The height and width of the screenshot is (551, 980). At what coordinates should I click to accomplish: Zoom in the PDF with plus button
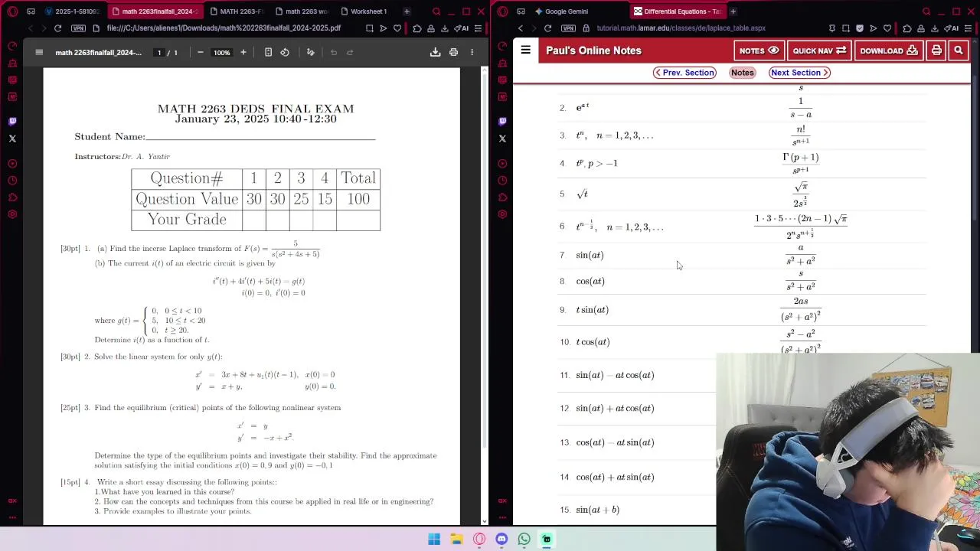point(243,52)
